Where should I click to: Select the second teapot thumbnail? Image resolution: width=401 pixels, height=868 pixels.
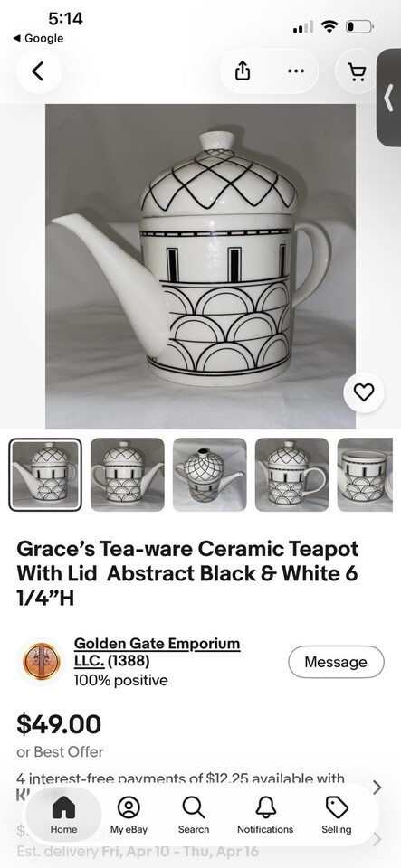[x=128, y=475]
